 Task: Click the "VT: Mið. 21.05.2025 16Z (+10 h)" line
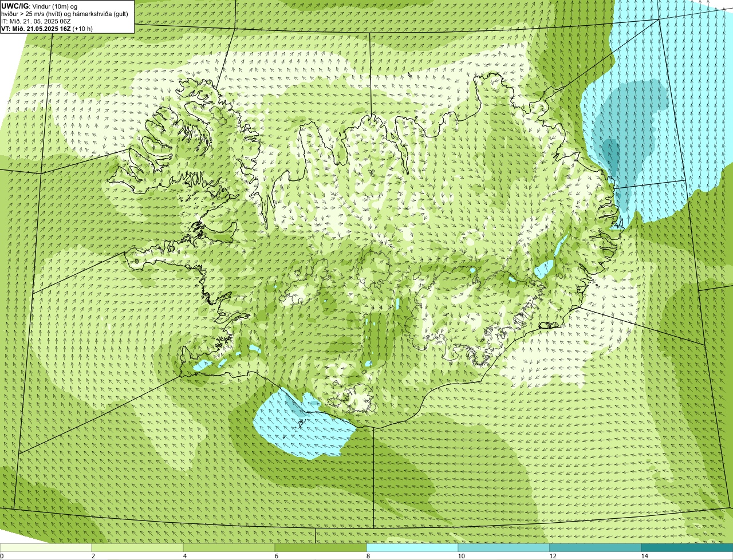pos(47,29)
